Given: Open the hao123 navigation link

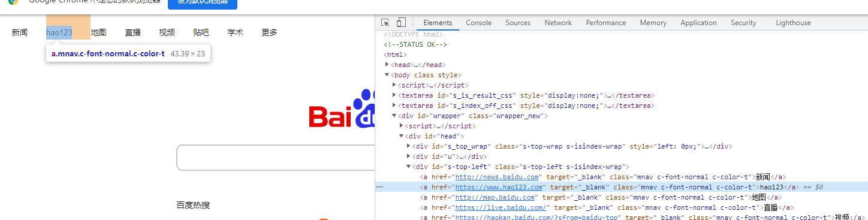Looking at the screenshot, I should click(x=59, y=32).
